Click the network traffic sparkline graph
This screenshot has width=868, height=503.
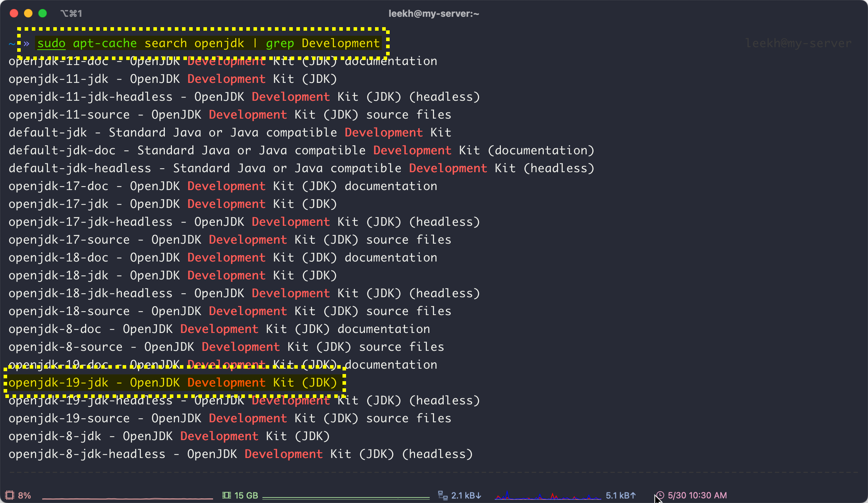pos(548,495)
